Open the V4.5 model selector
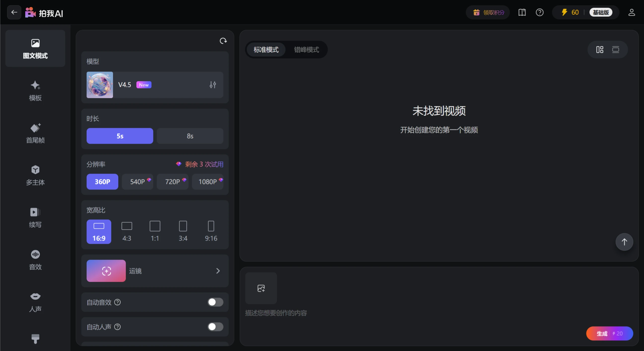 tap(141, 85)
